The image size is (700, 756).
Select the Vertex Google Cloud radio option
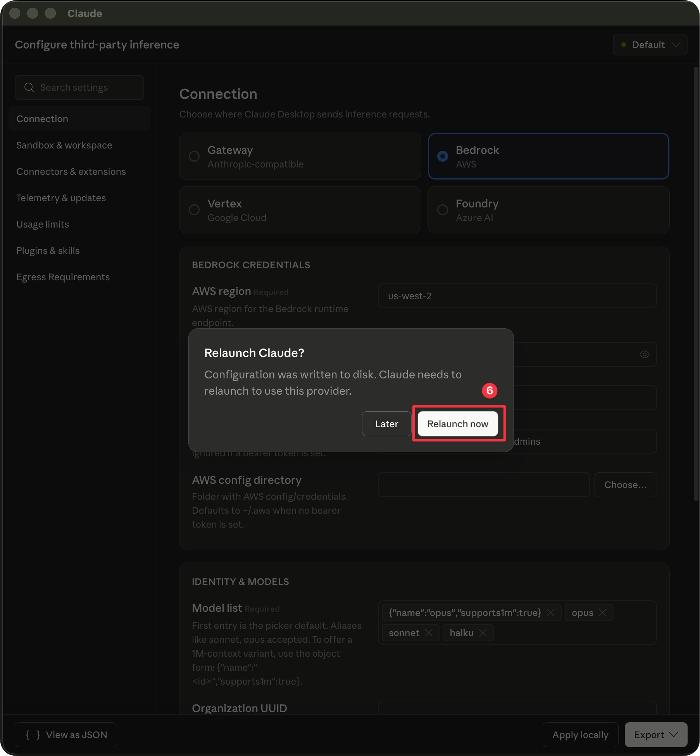pyautogui.click(x=300, y=210)
